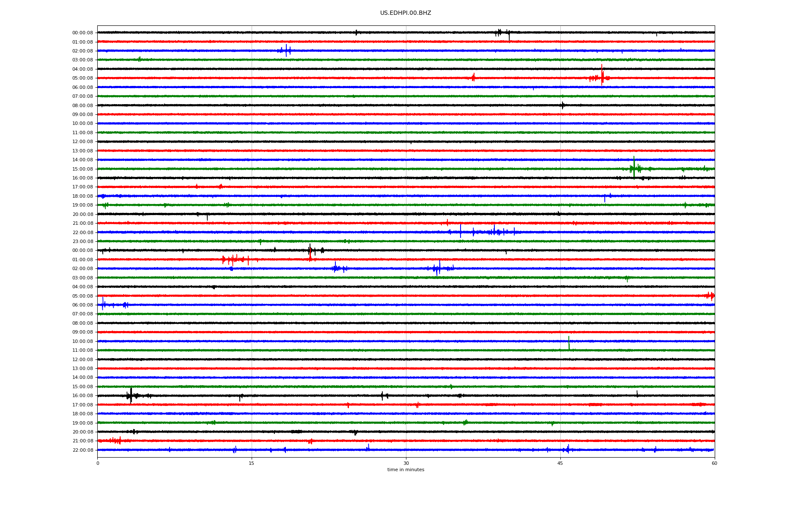
Task: Click the US.EDHPI.00.BHZ plot title
Action: click(x=405, y=13)
